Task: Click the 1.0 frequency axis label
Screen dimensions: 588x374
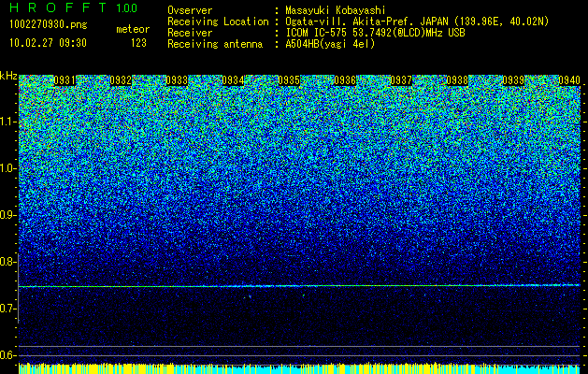Action: [x=7, y=168]
